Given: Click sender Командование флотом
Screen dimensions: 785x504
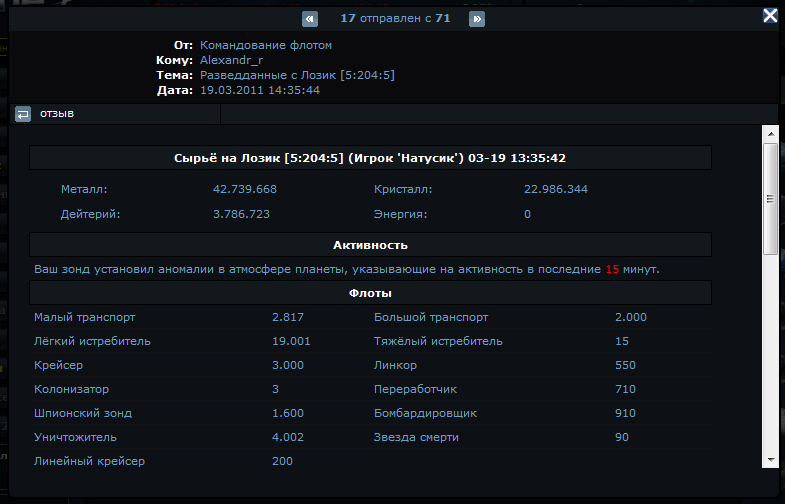Looking at the screenshot, I should [x=266, y=45].
